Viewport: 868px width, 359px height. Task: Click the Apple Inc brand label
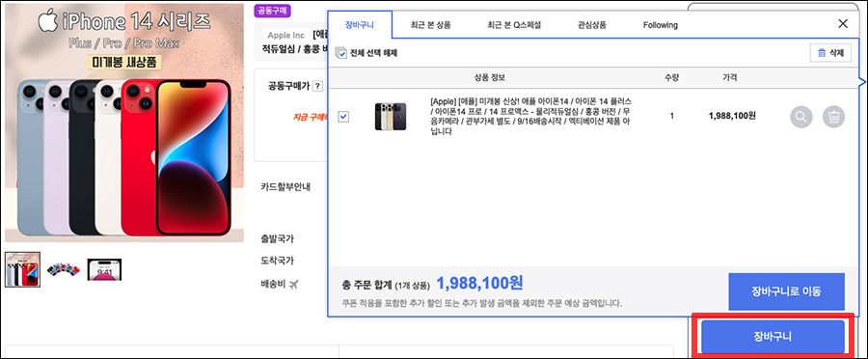pos(286,36)
